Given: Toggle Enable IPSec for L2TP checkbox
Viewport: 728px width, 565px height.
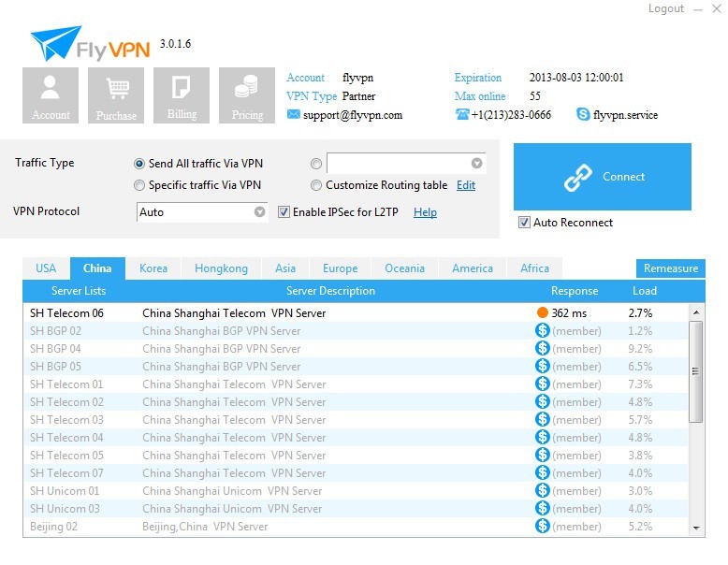Looking at the screenshot, I should click(284, 212).
